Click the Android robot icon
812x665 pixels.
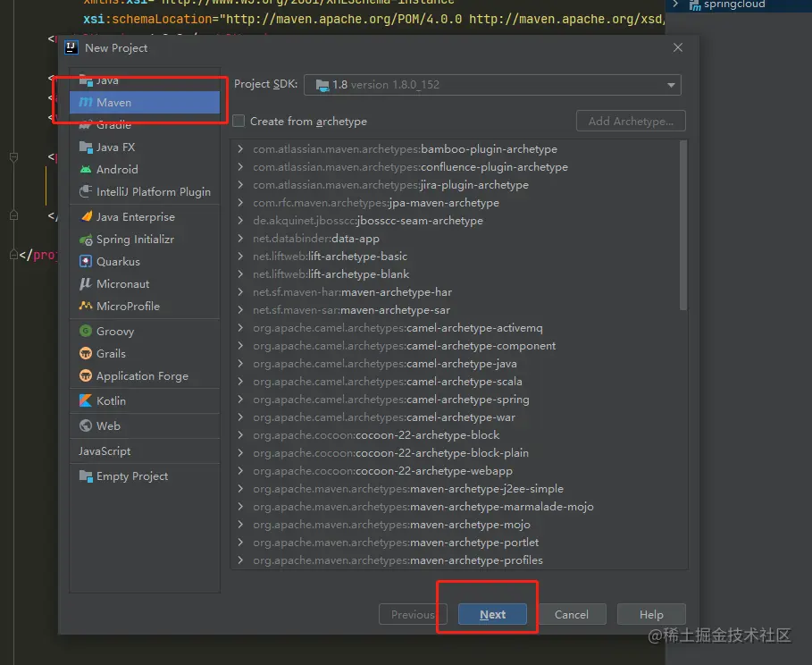(x=86, y=170)
